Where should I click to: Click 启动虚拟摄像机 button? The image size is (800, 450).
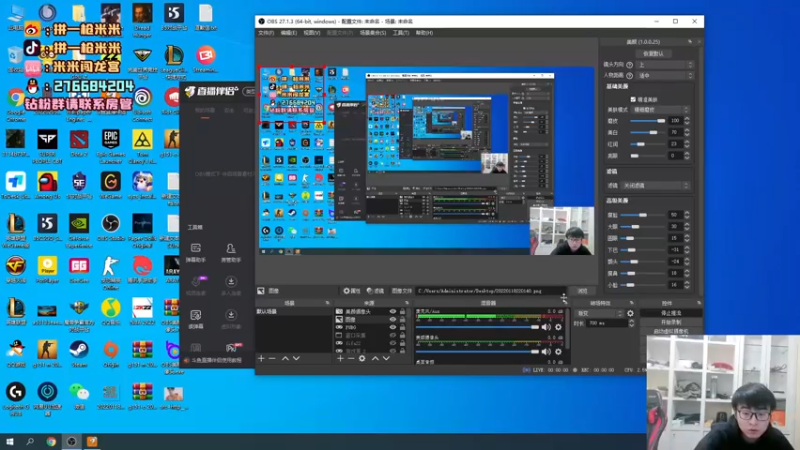tap(671, 331)
